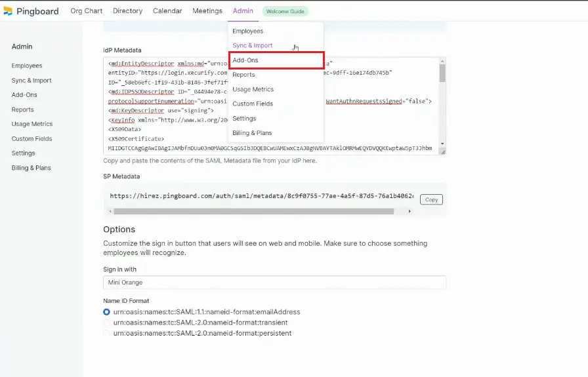
Task: Select Add-Ons in the Admin dropdown menu
Action: tap(276, 60)
